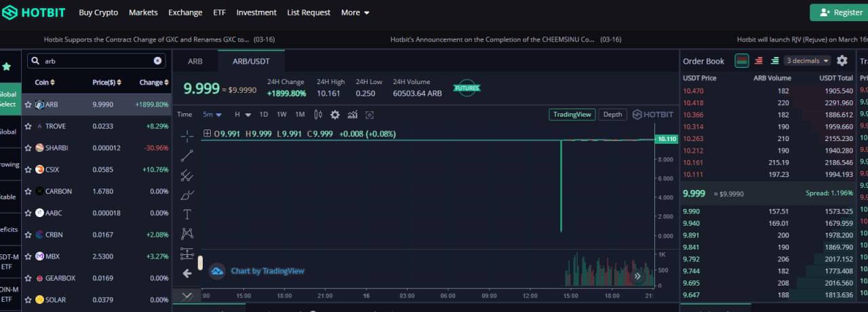Favorite the MBX coin star
The image size is (868, 312).
tap(28, 256)
